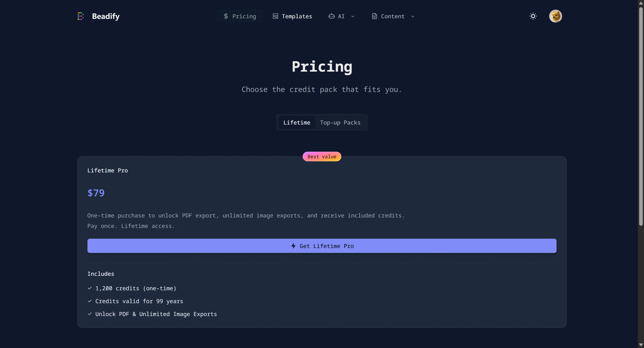644x348 pixels.
Task: Switch to the Lifetime pricing tab
Action: pyautogui.click(x=296, y=123)
